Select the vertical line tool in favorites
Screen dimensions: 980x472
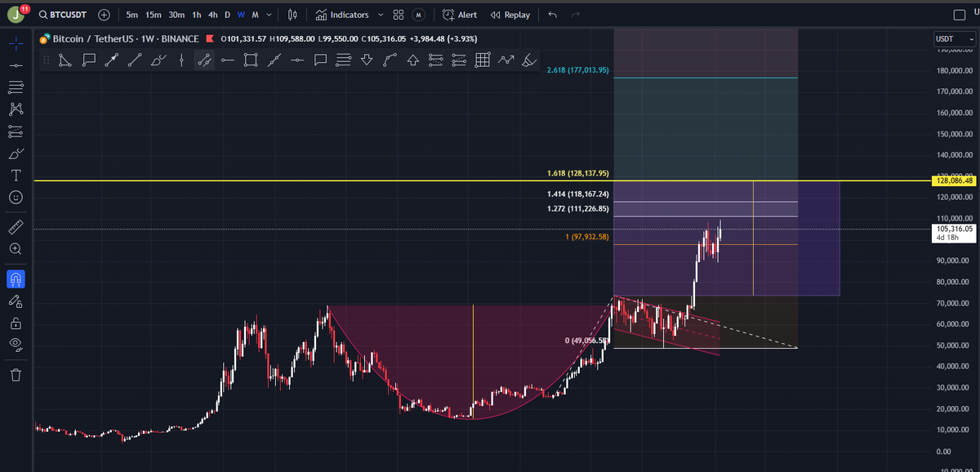(x=181, y=60)
